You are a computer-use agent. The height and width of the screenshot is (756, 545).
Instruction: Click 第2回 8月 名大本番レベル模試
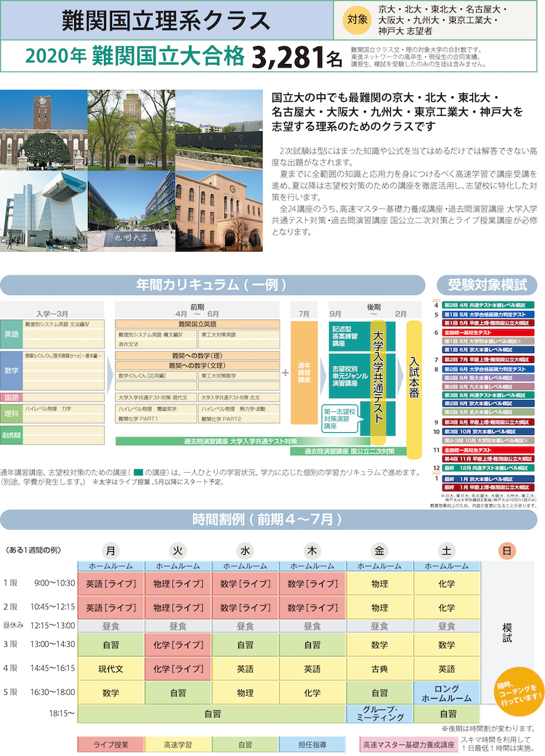[488, 412]
